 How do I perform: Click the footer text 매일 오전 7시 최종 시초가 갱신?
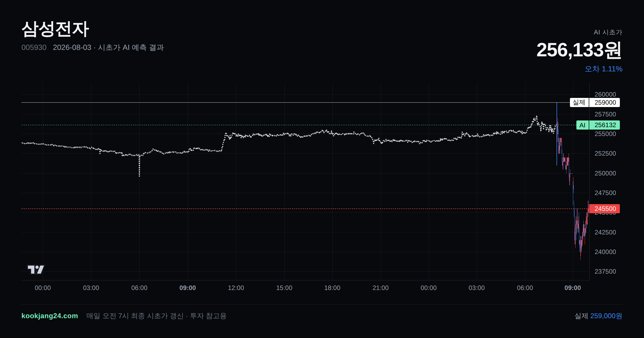click(x=135, y=316)
